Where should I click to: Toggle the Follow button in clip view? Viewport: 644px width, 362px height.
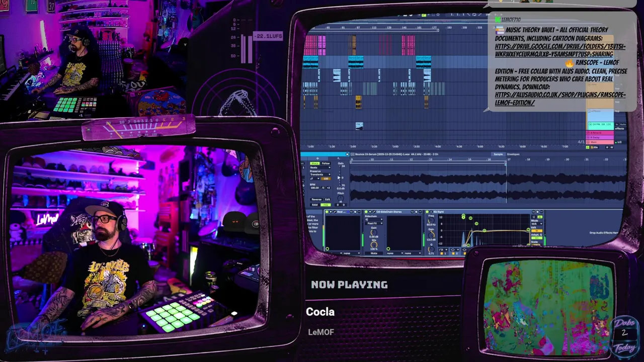[326, 163]
